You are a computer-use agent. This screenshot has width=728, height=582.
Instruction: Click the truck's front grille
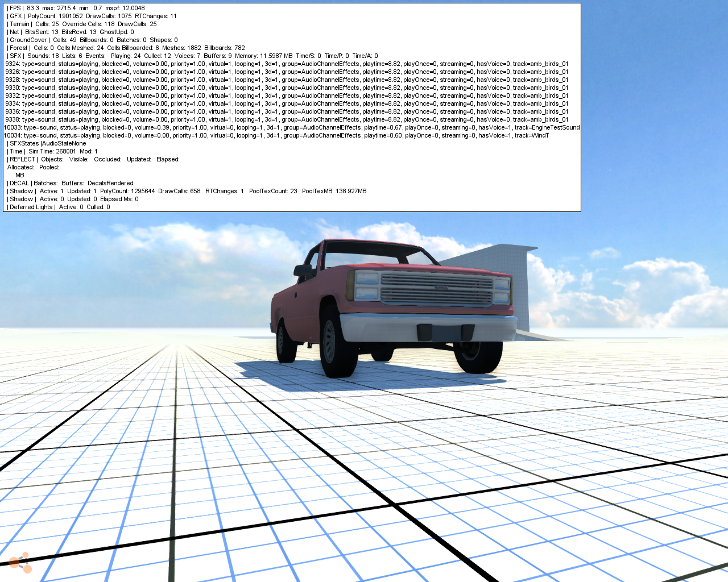[x=437, y=289]
